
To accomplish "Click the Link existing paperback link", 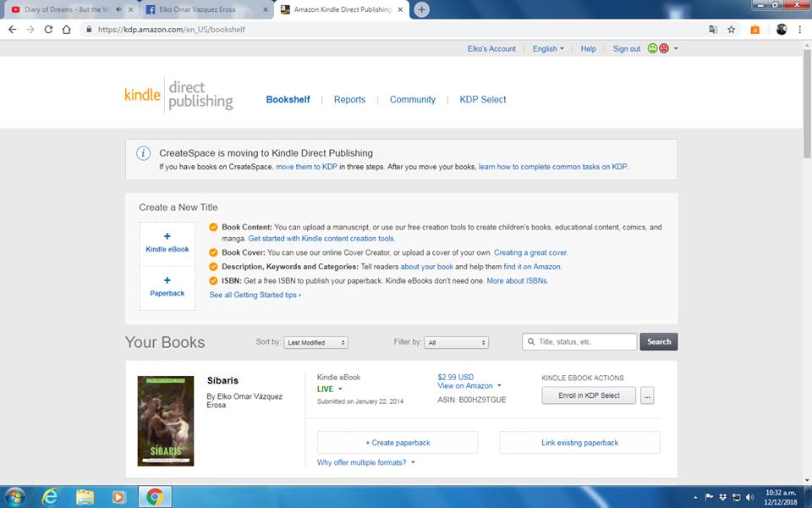I will pyautogui.click(x=579, y=443).
